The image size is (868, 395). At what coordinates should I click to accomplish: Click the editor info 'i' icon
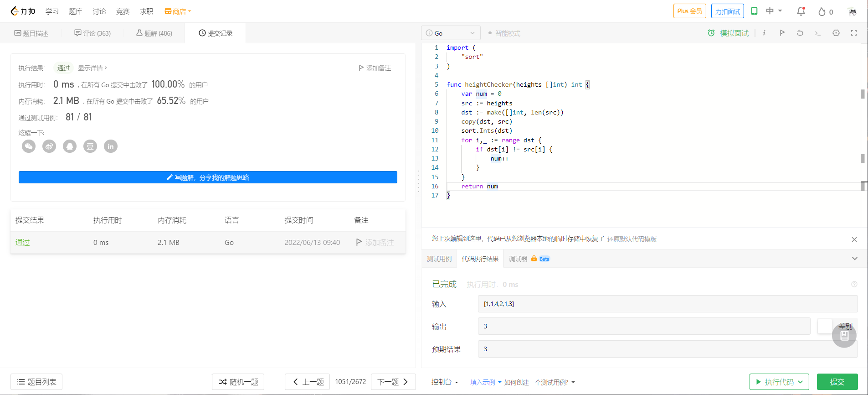pyautogui.click(x=764, y=33)
